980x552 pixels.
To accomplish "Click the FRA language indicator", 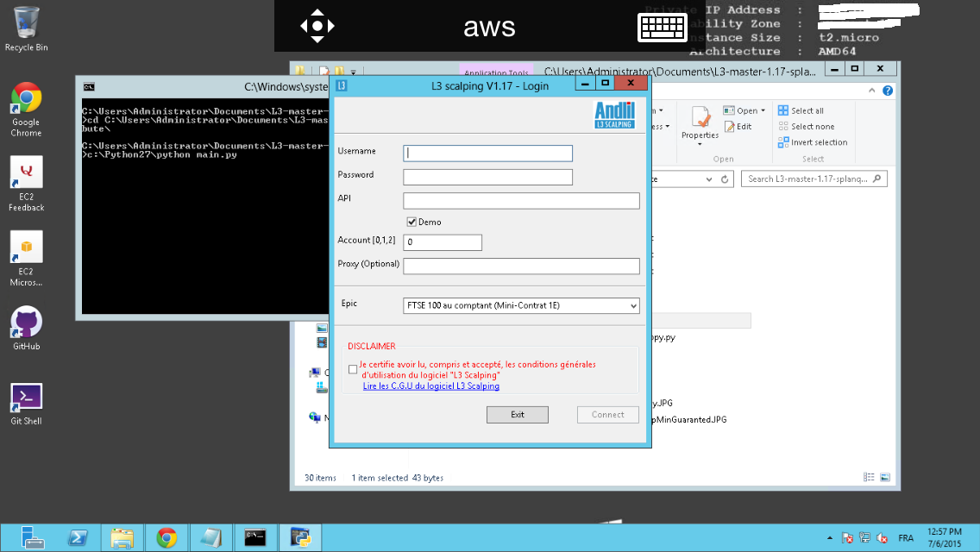I will 906,537.
